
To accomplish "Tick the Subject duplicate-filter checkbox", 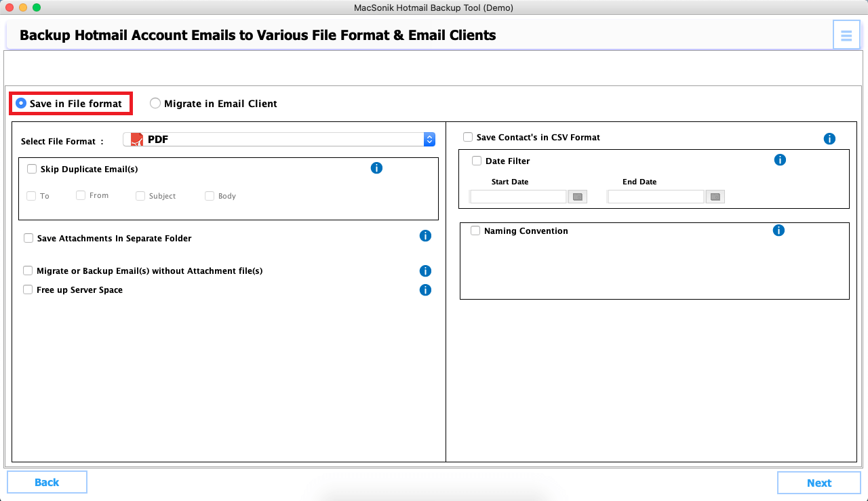I will point(140,196).
